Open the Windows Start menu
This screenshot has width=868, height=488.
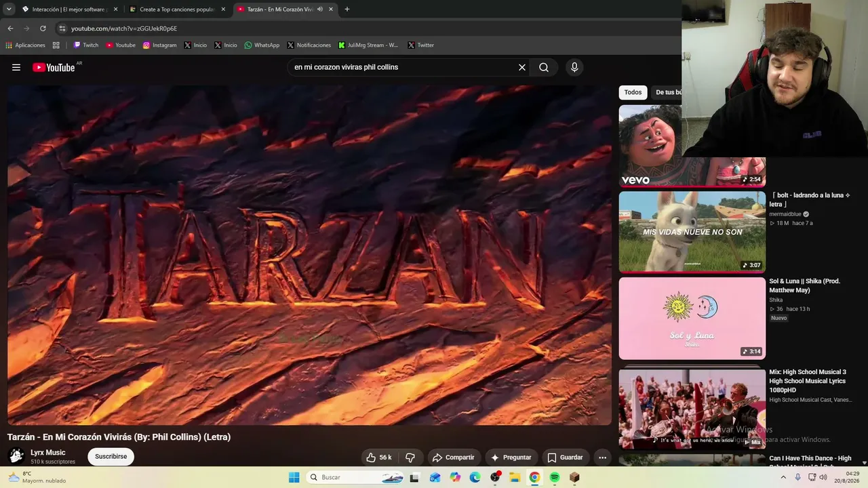pos(294,477)
